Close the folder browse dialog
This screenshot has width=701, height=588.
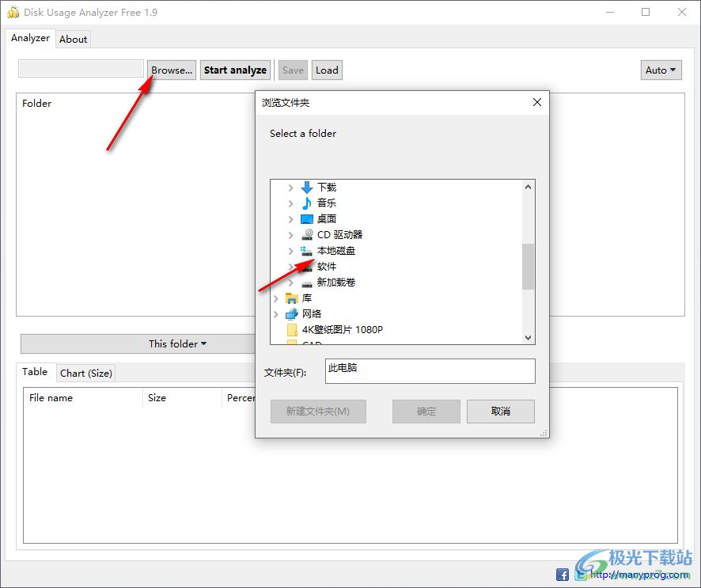tap(537, 102)
